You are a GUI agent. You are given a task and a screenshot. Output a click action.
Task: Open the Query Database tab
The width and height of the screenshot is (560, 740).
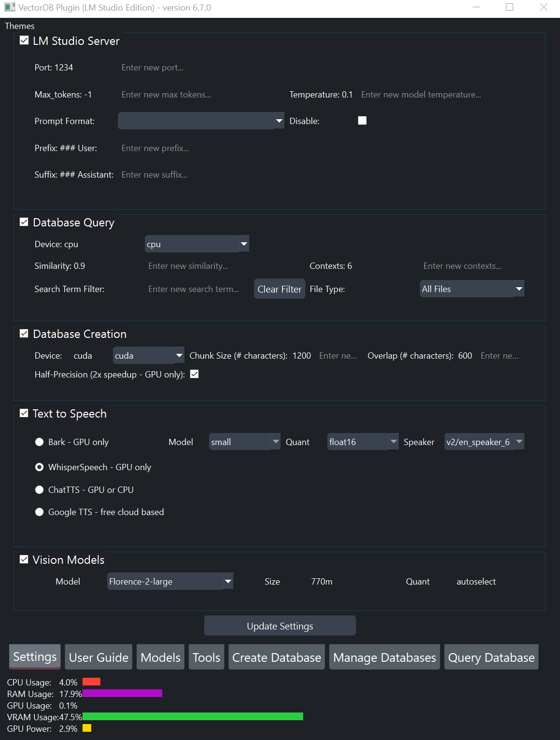(491, 657)
